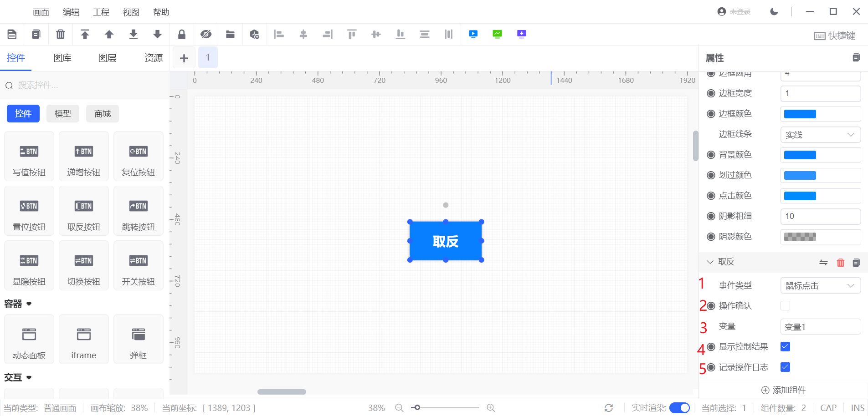This screenshot has width=868, height=416.
Task: Click the trash delete icon in toolbar
Action: click(x=60, y=34)
